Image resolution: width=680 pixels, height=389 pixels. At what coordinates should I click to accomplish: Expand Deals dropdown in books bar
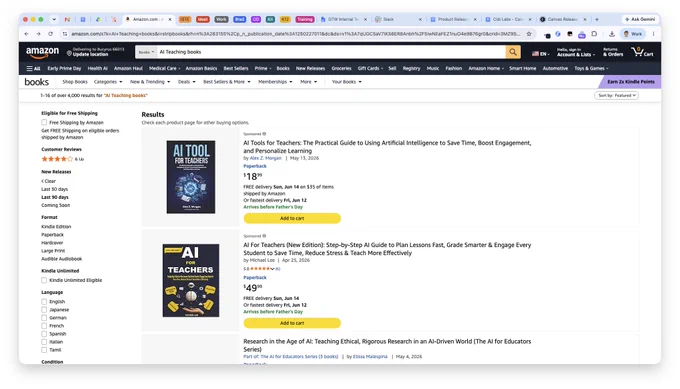click(x=186, y=82)
